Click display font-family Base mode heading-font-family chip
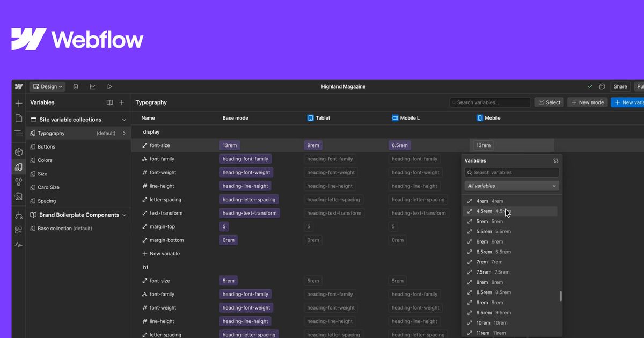Image resolution: width=644 pixels, height=338 pixels. point(245,159)
